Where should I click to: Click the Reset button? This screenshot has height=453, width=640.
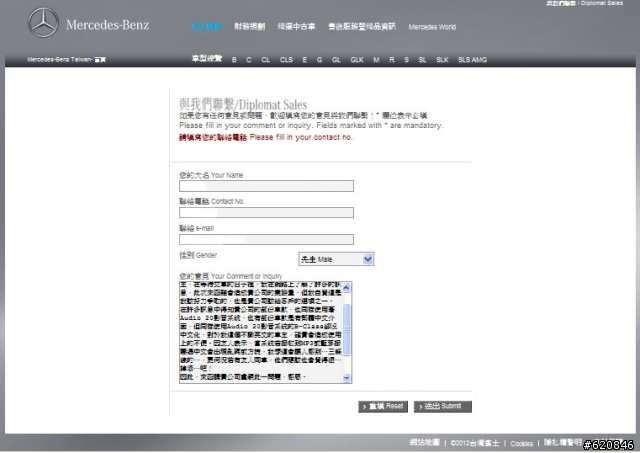tap(383, 406)
